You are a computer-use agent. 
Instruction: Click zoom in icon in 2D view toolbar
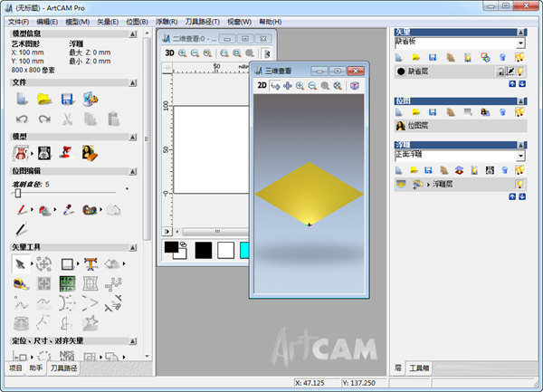(x=182, y=53)
